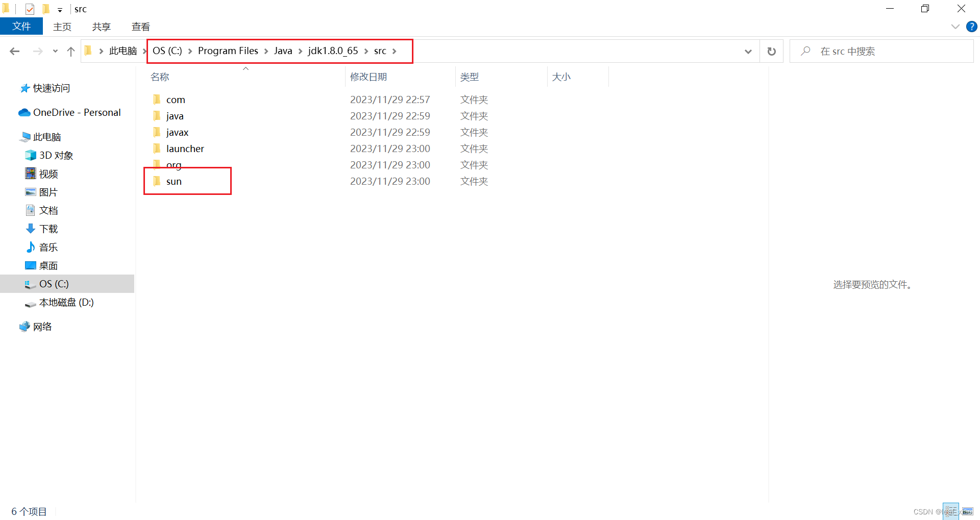Go up one folder level
This screenshot has width=980, height=520.
[71, 51]
